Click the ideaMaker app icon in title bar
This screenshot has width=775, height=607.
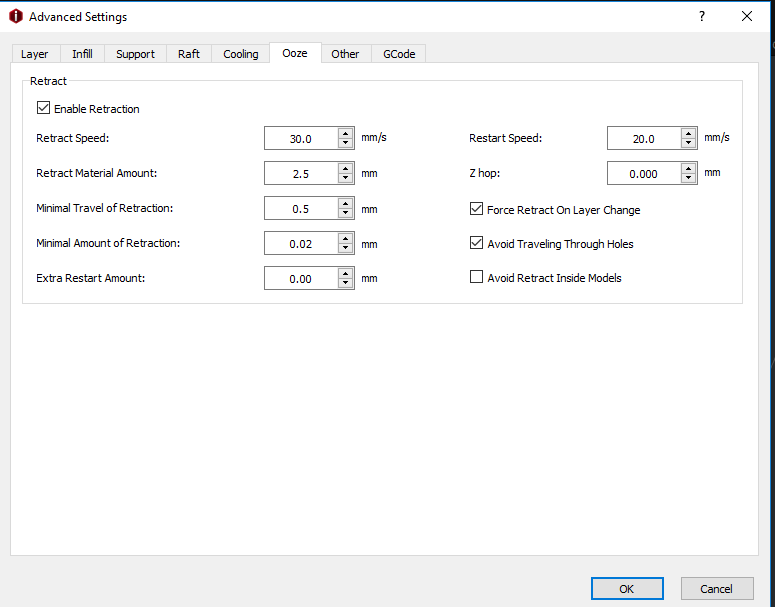tap(15, 17)
